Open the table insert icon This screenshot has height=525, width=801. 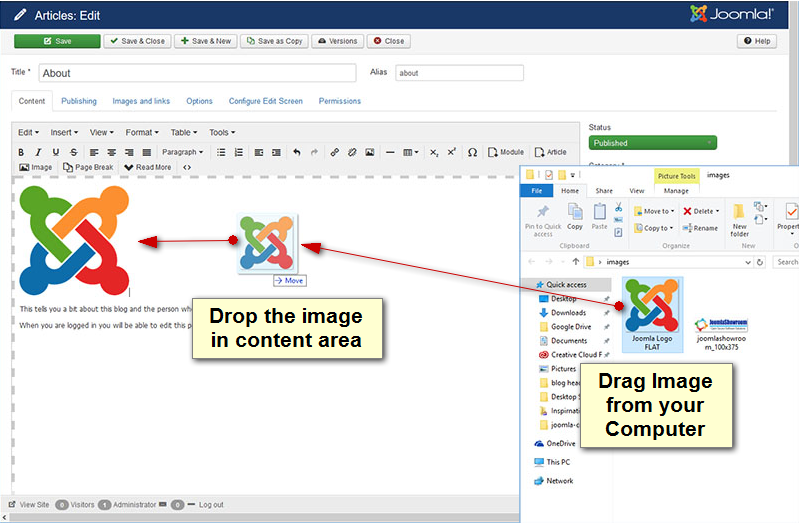[x=410, y=152]
